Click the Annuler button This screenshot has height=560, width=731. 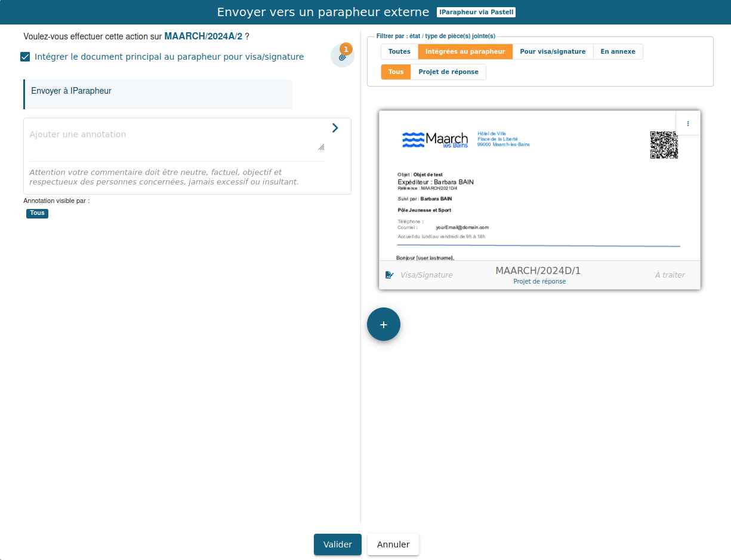pos(393,544)
